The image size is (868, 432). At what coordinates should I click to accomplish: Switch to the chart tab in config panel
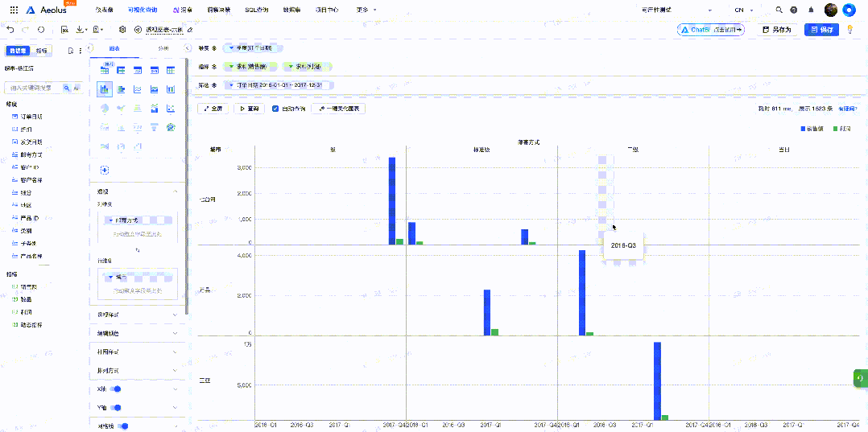pos(114,49)
